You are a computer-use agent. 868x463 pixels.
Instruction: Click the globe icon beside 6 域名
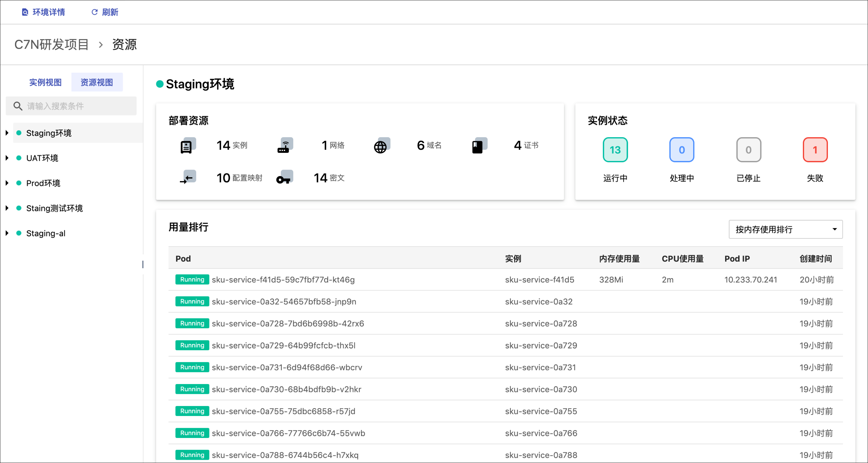(x=382, y=145)
